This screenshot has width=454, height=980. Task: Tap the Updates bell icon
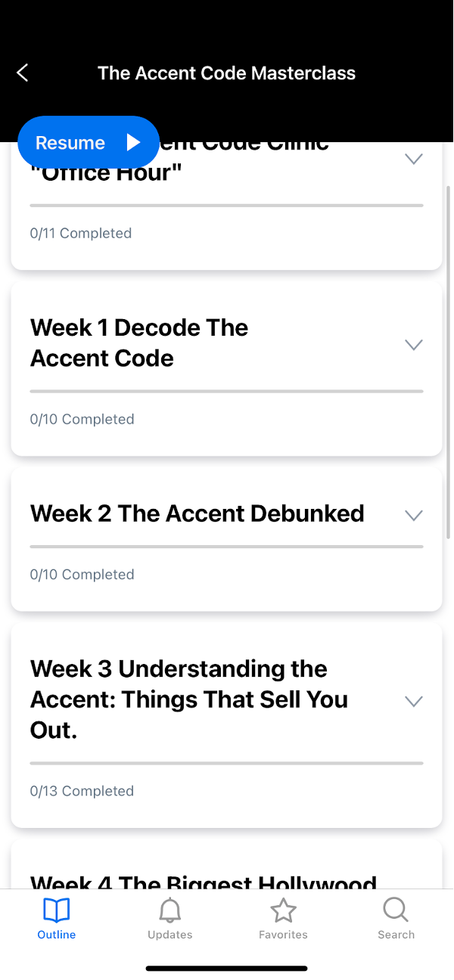pos(170,910)
